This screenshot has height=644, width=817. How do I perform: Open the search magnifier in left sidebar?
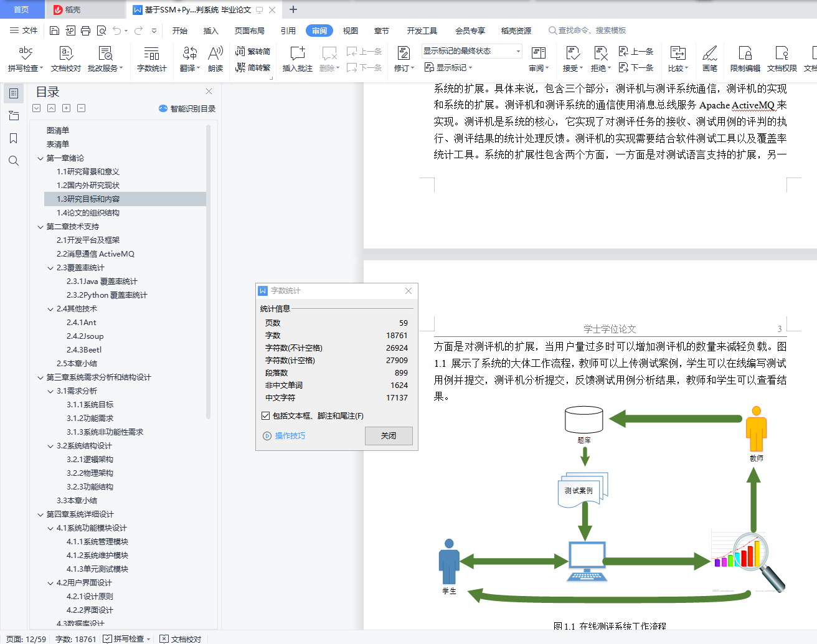(14, 161)
